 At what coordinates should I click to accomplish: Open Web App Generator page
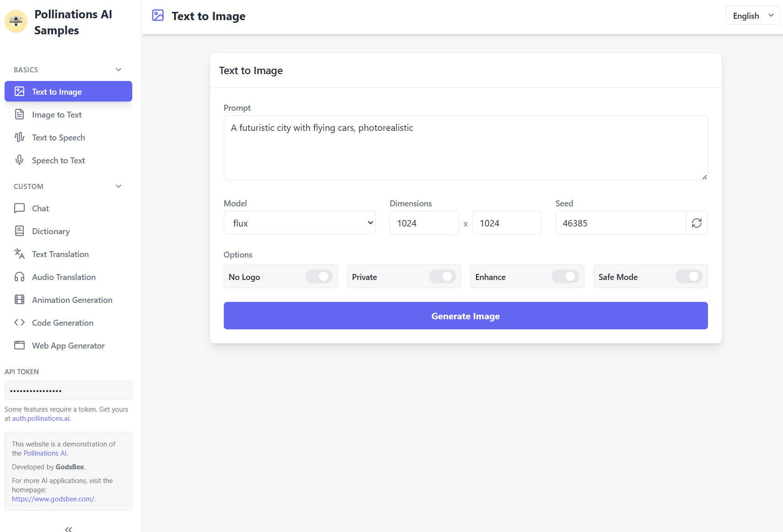coord(68,345)
